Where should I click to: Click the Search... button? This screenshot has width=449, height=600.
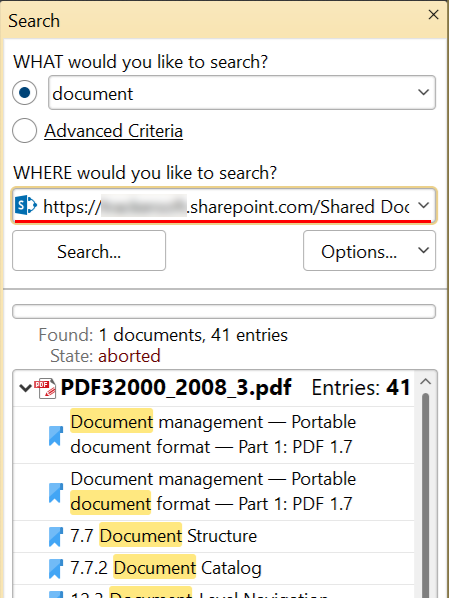(x=89, y=251)
